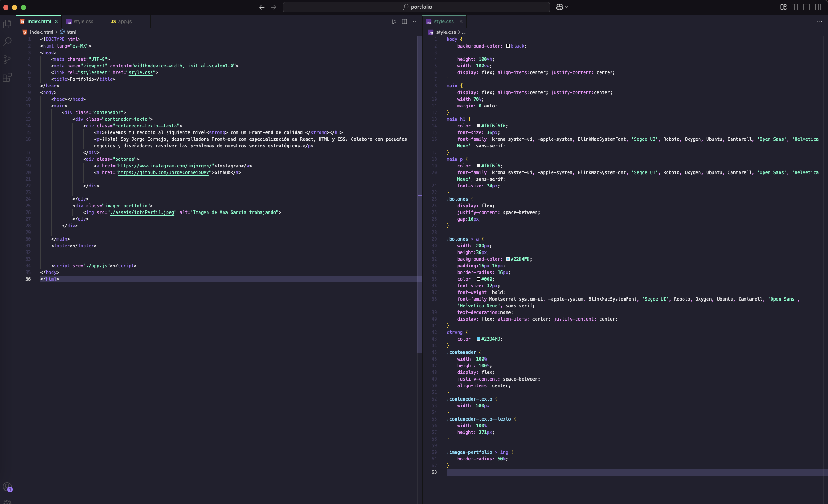Click the portfolio command center search box

(x=416, y=7)
